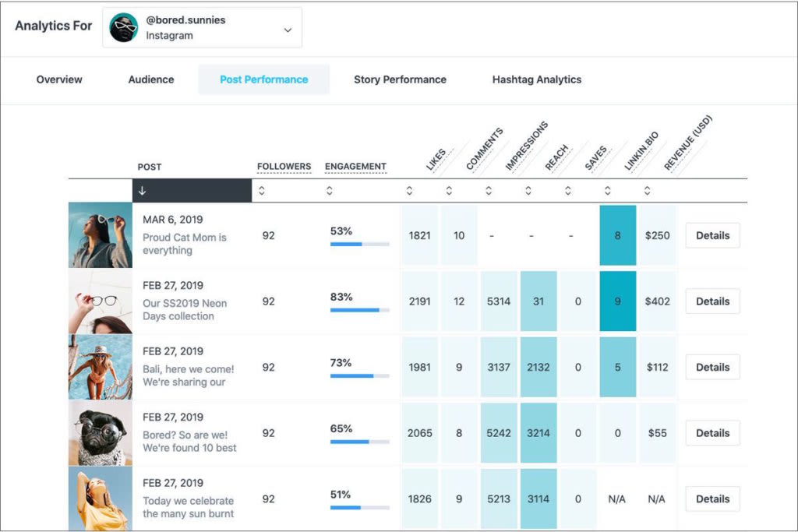Open the Hashtag Analytics tab

pyautogui.click(x=537, y=79)
